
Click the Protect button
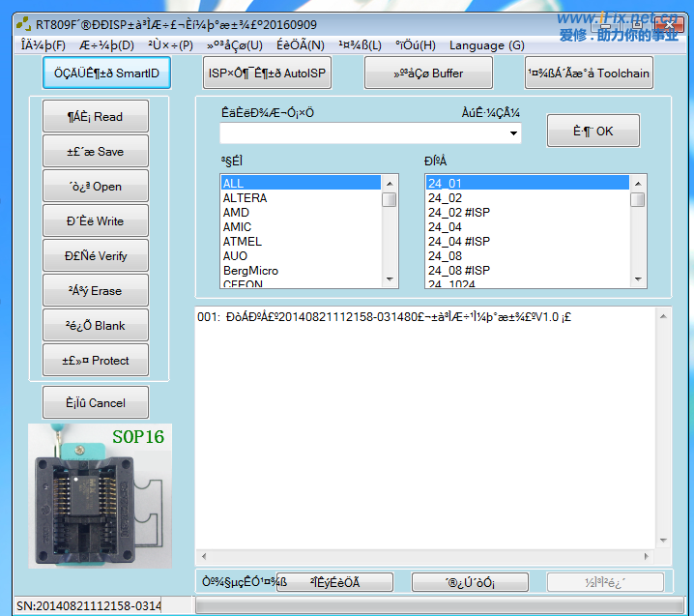point(96,361)
